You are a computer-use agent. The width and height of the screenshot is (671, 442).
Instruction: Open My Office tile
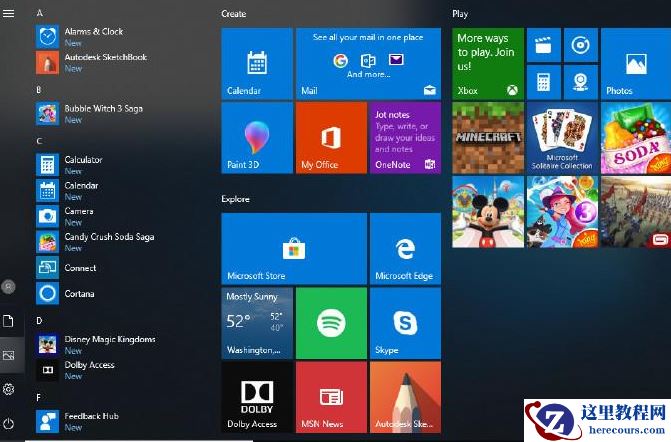point(331,138)
